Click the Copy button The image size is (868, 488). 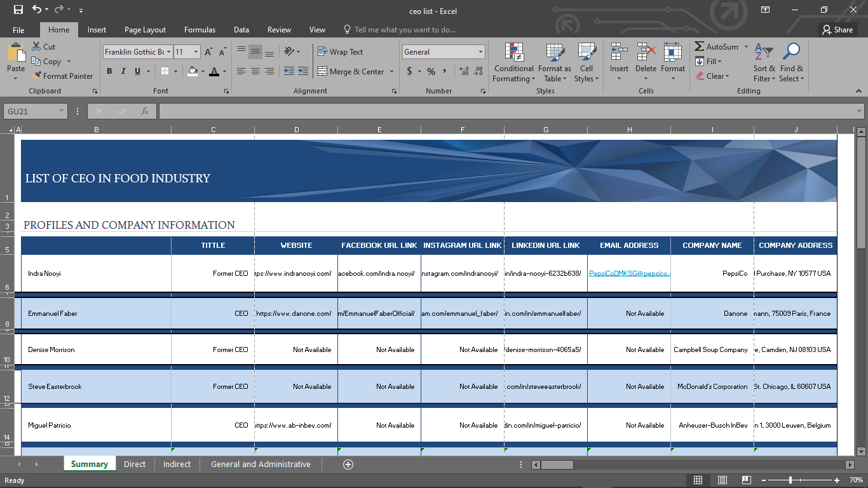pyautogui.click(x=47, y=62)
